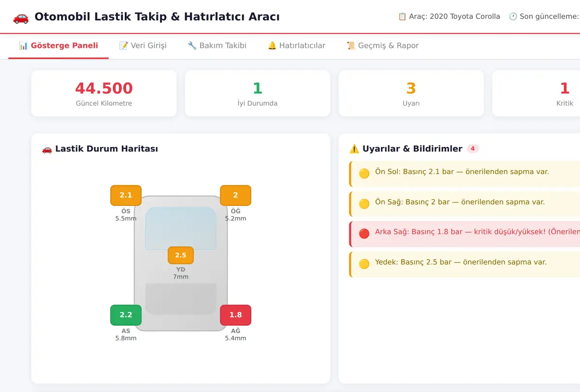Go to the Hatırlatıcılar tab
Image resolution: width=580 pixels, height=392 pixels.
pos(296,46)
